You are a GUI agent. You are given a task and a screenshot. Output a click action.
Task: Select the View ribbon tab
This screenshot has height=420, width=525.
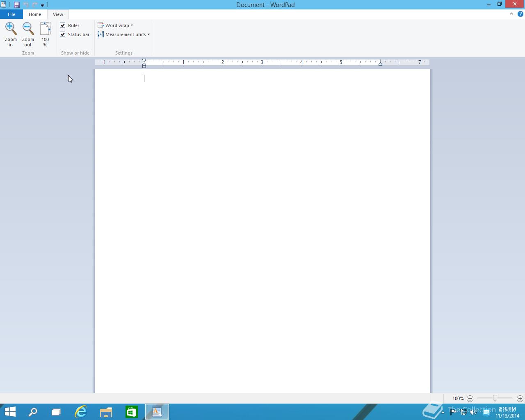point(58,14)
